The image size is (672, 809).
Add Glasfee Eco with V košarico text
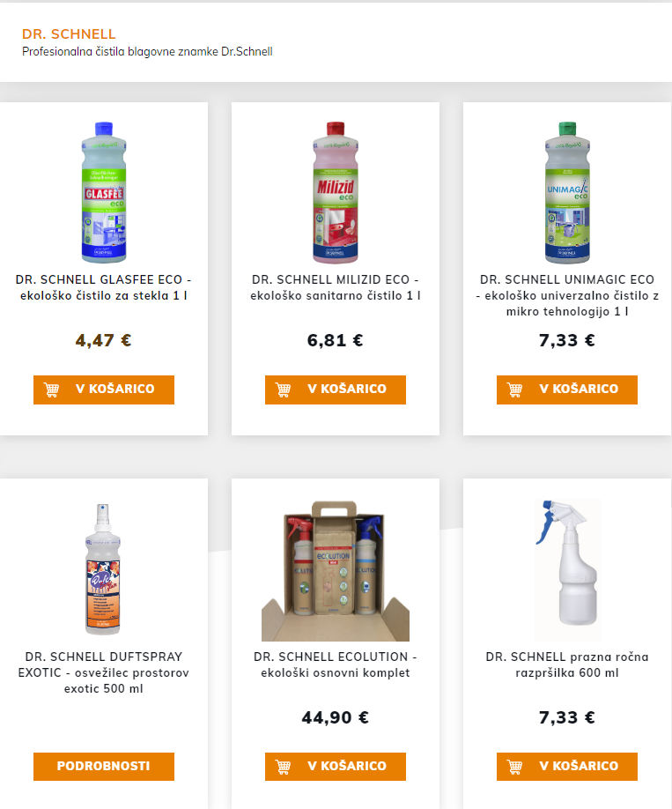coord(115,390)
